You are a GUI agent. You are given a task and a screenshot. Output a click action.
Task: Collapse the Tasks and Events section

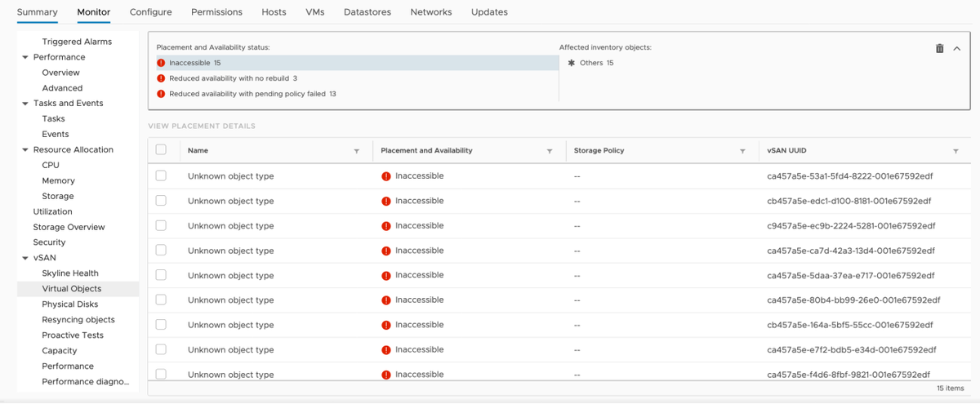click(x=25, y=104)
